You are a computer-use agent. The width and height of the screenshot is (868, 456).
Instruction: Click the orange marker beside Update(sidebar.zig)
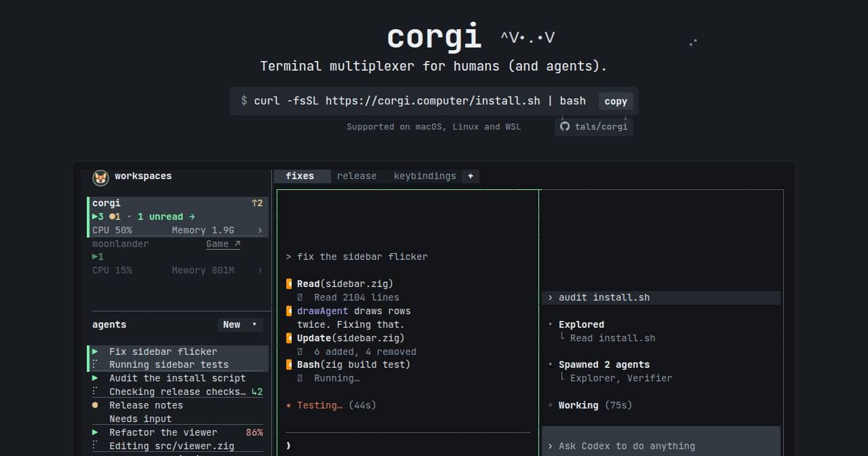coord(290,338)
